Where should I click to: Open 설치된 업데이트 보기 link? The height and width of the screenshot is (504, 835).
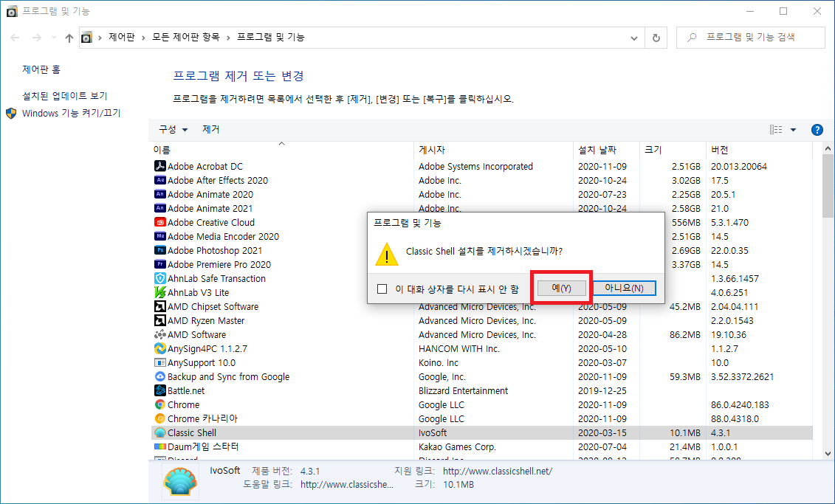pyautogui.click(x=65, y=96)
